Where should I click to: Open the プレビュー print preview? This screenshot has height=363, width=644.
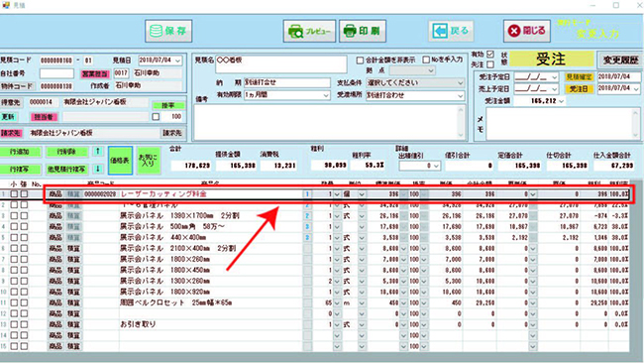point(309,31)
